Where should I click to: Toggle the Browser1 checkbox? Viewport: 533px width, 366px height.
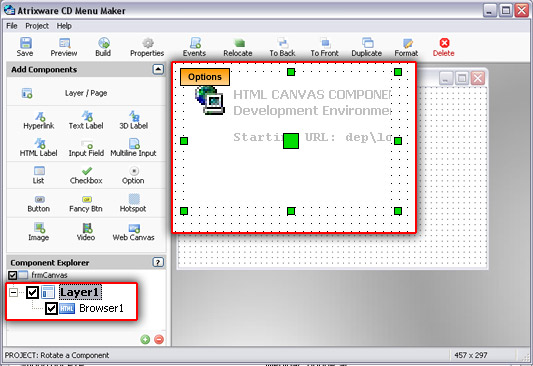(51, 309)
